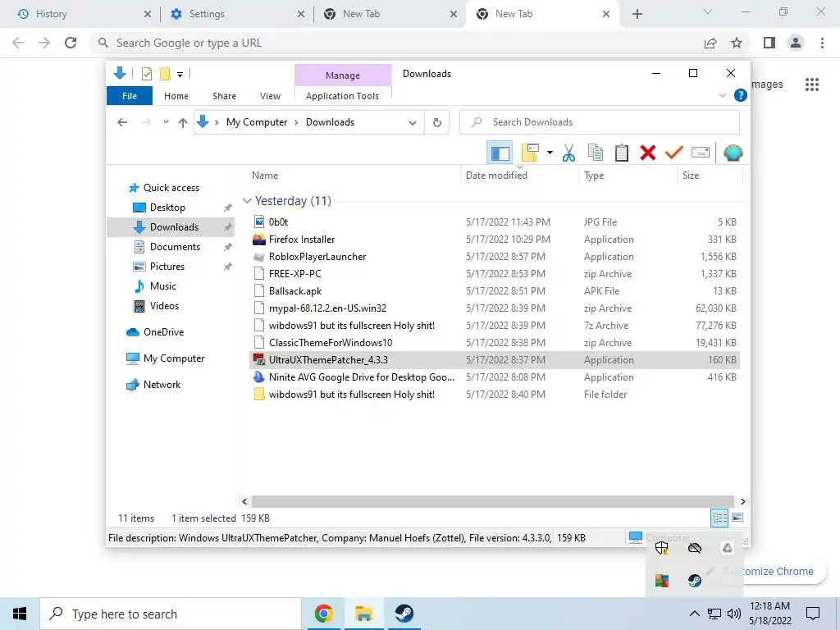Expand the ribbon with the chevron
The height and width of the screenshot is (630, 840).
pos(722,95)
